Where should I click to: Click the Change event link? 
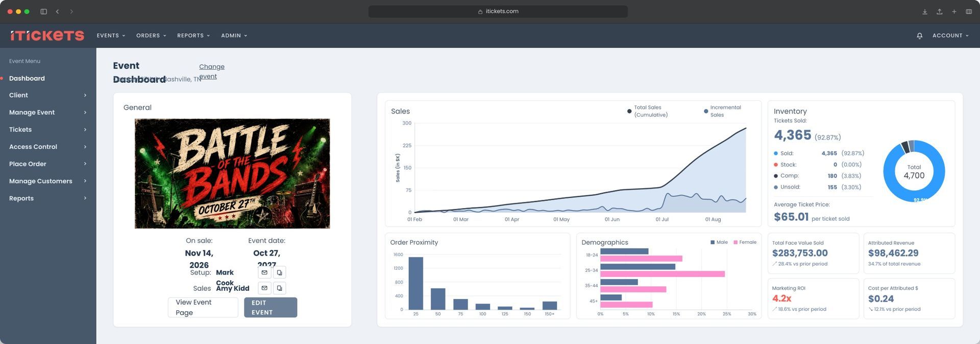coord(211,72)
